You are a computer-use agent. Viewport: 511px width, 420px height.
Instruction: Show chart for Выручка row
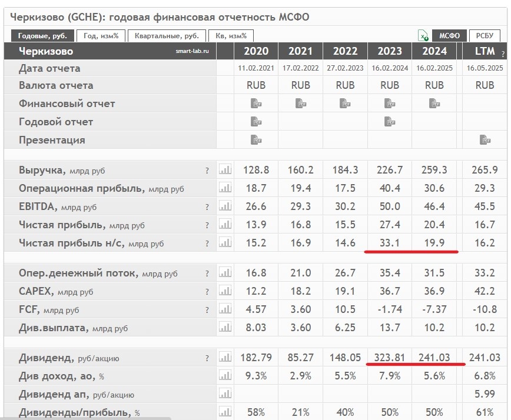[225, 169]
